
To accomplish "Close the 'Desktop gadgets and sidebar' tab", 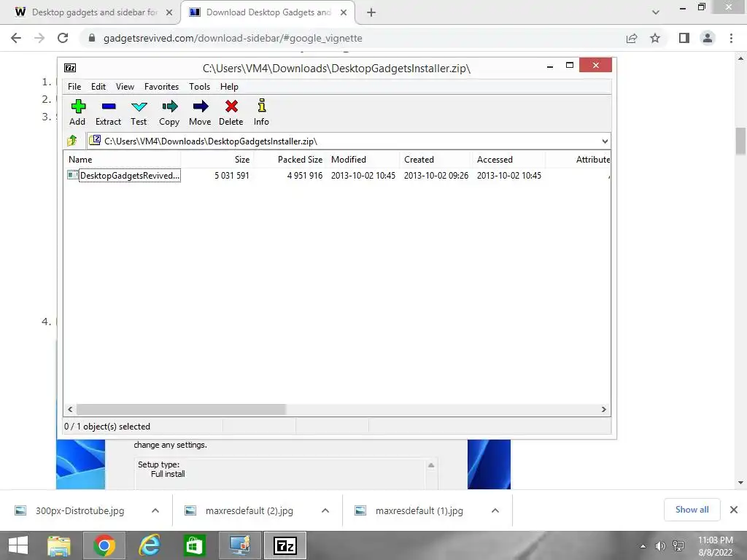I will pyautogui.click(x=169, y=13).
